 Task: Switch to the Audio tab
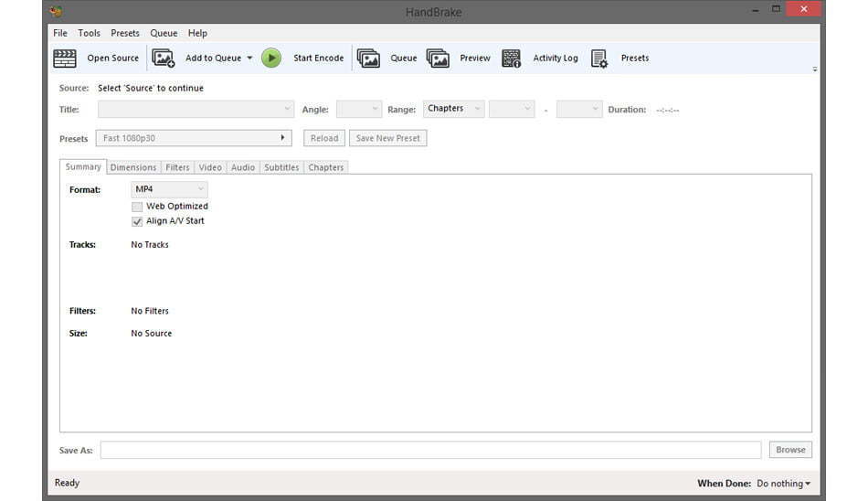pos(243,167)
